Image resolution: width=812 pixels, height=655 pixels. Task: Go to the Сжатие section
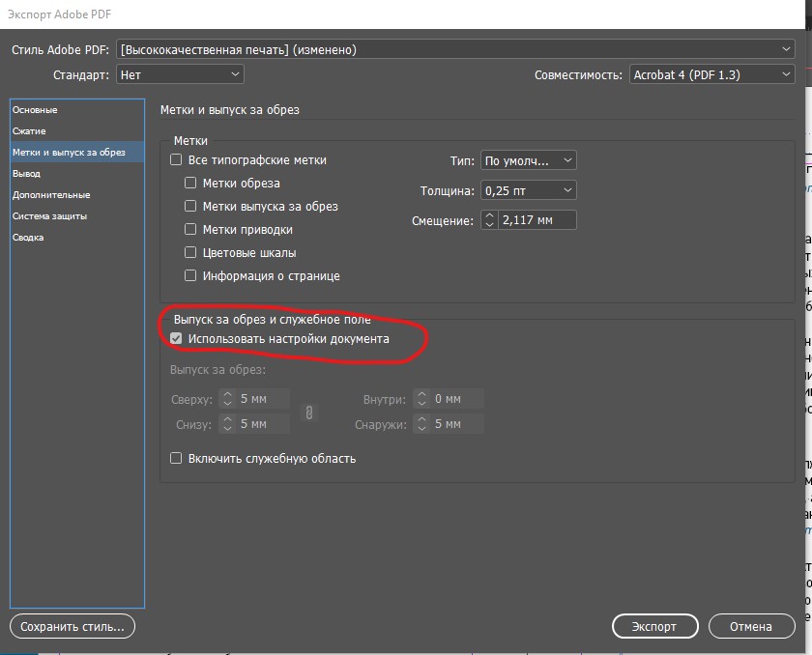(77, 130)
